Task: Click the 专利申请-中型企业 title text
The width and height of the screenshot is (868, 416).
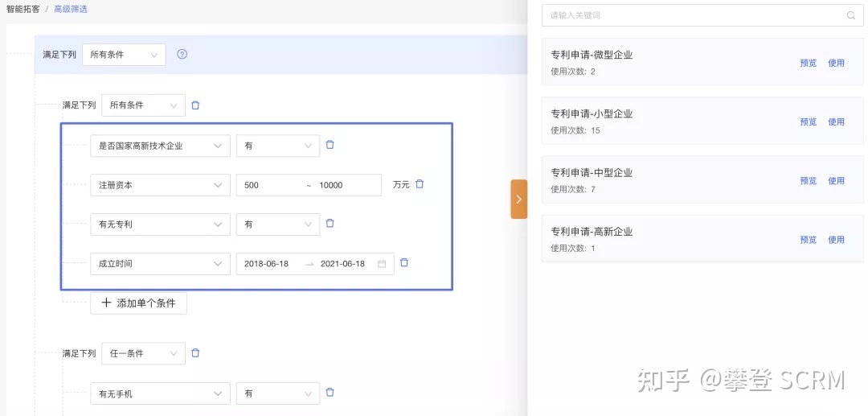Action: click(592, 172)
